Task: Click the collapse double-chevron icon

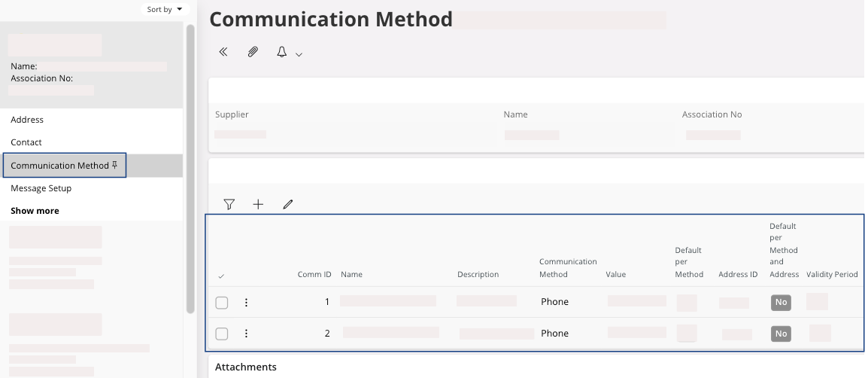Action: tap(223, 53)
